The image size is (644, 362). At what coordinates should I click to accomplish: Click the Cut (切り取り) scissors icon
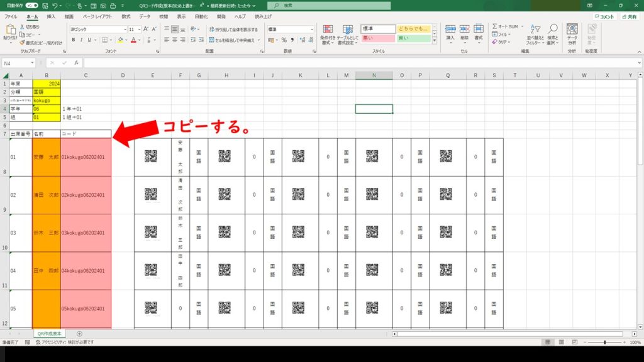[x=22, y=27]
